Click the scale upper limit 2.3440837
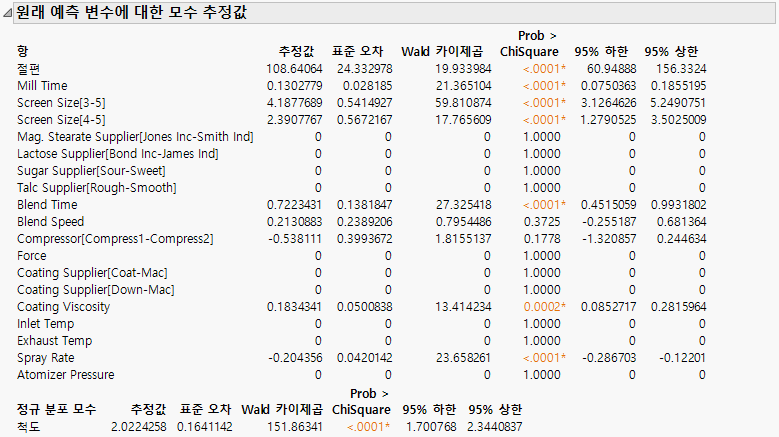 coord(494,427)
